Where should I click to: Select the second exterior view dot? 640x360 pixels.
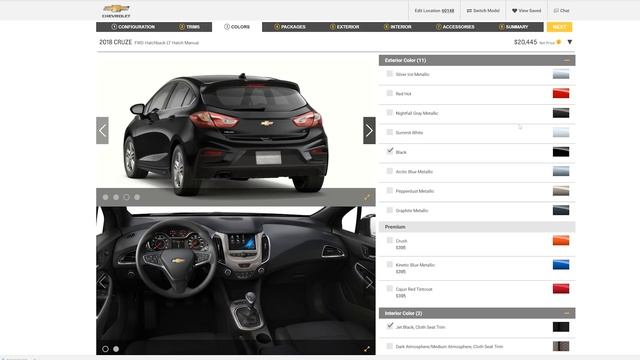click(x=116, y=197)
